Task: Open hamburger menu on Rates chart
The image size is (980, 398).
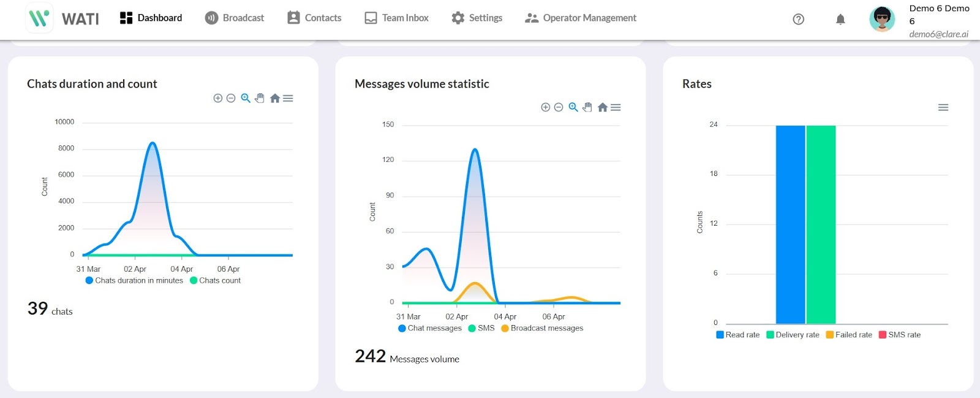Action: point(943,107)
